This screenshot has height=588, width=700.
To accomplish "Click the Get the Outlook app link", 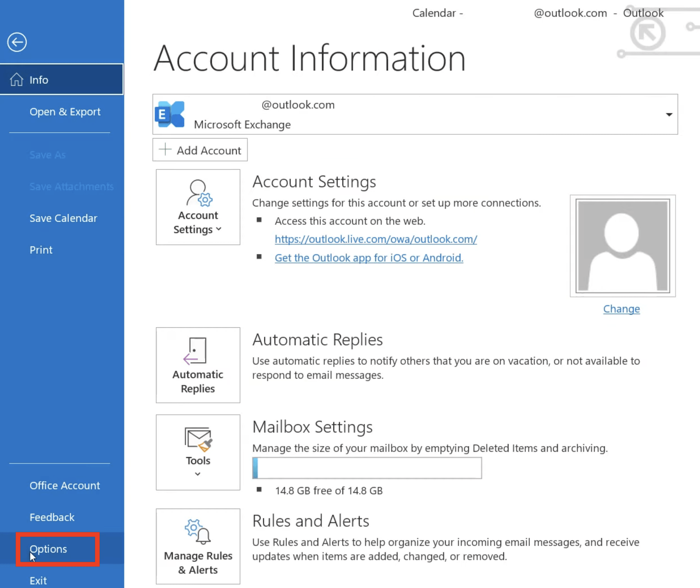I will (369, 258).
